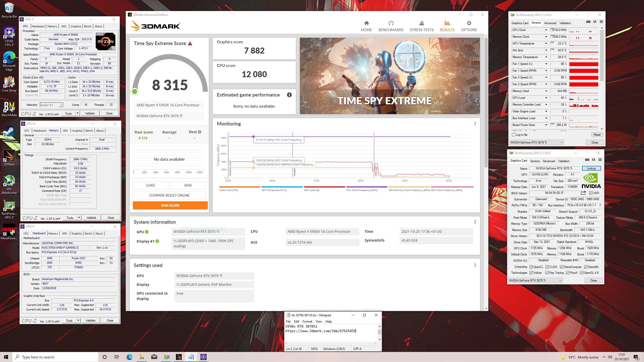Click the RUN AGAIN button

(170, 205)
